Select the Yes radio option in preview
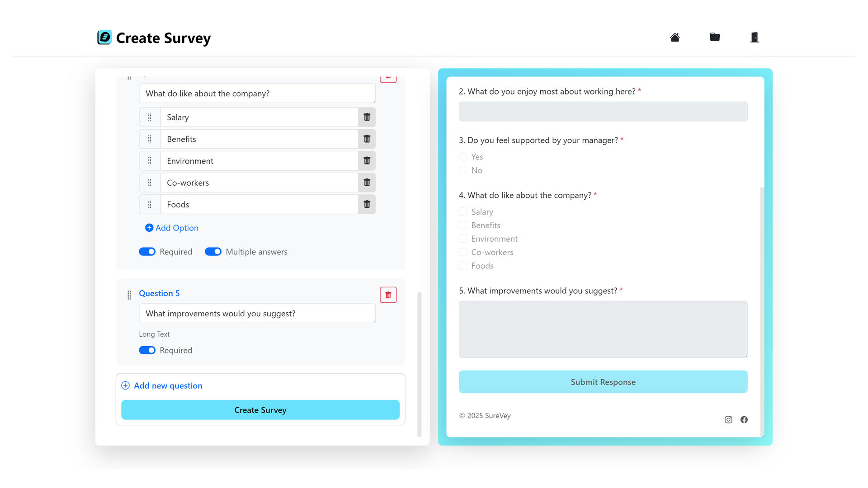Screen dimensions: 868x488 [x=463, y=157]
